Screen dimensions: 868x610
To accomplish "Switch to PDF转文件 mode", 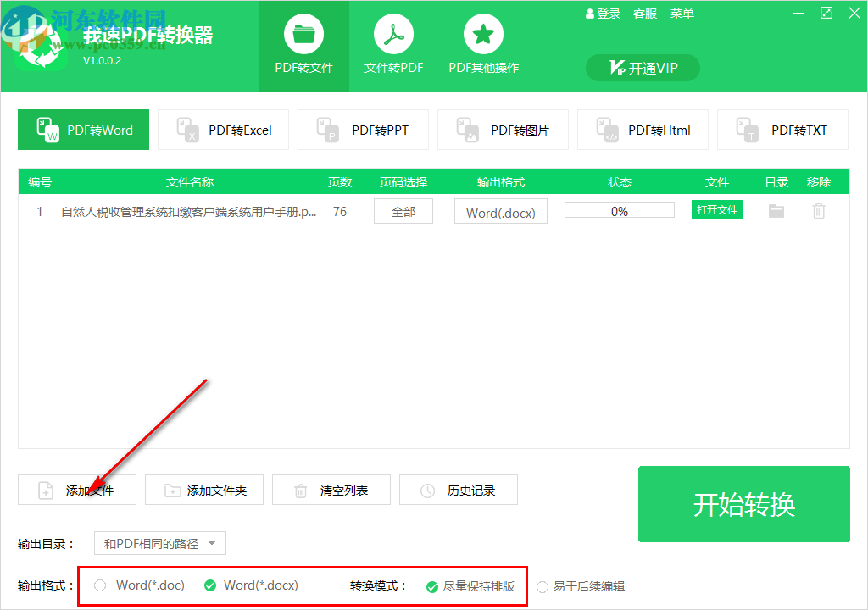I will coord(303,42).
